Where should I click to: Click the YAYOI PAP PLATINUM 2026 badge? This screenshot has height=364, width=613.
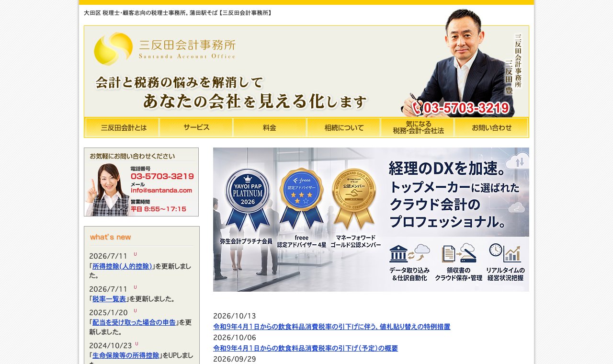[248, 200]
